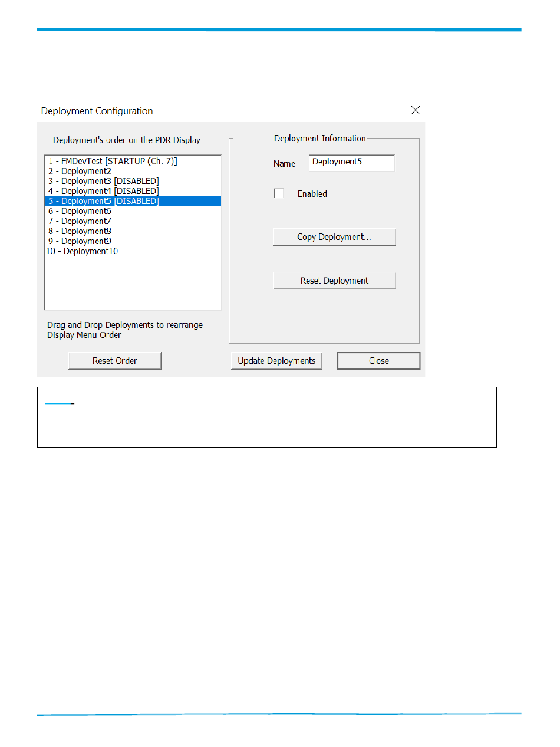Select highlighted 5 - Deployment5 [DISABLED]
The height and width of the screenshot is (747, 560).
[133, 201]
